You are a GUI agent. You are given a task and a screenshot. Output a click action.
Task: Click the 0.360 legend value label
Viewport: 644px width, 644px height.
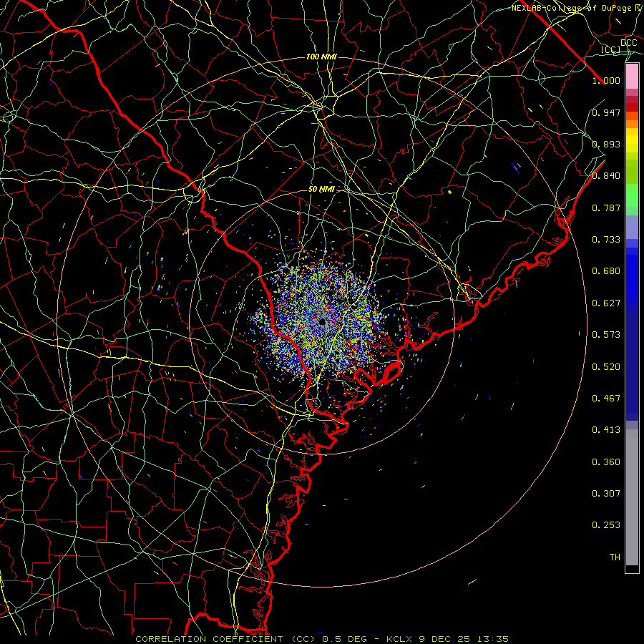(606, 462)
